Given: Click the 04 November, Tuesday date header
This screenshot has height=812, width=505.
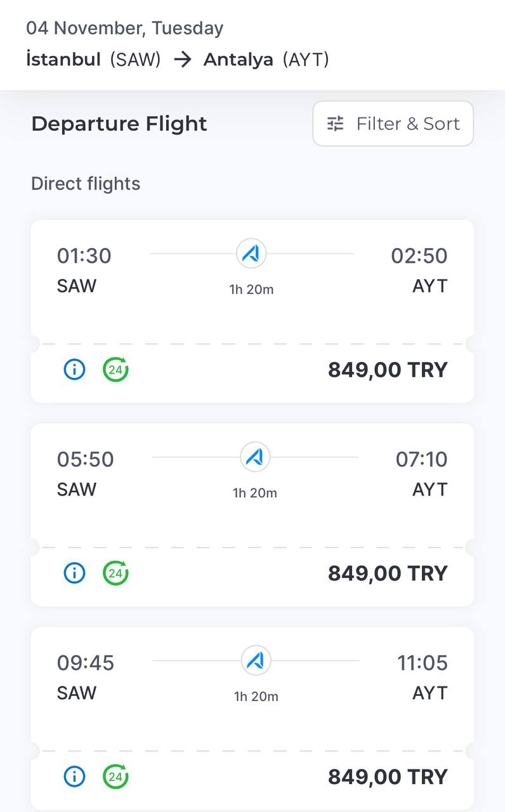Looking at the screenshot, I should pyautogui.click(x=124, y=29).
